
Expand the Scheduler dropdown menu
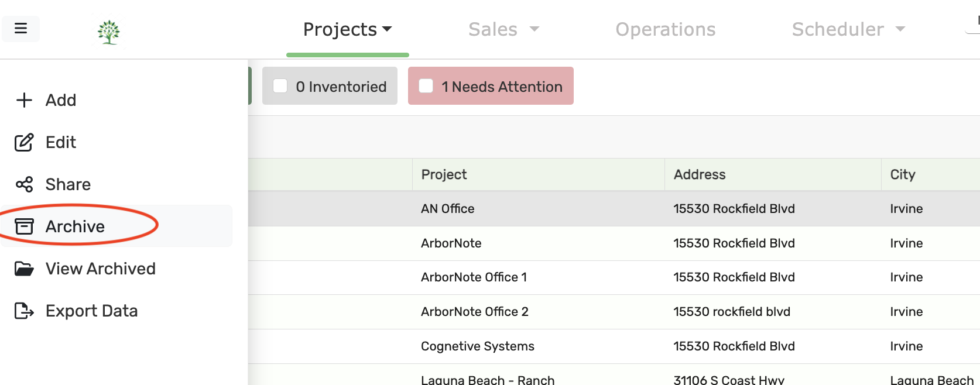(848, 29)
